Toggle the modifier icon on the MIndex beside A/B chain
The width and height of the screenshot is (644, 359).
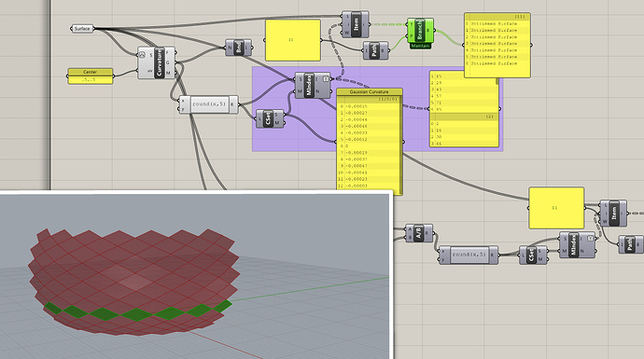tap(591, 238)
